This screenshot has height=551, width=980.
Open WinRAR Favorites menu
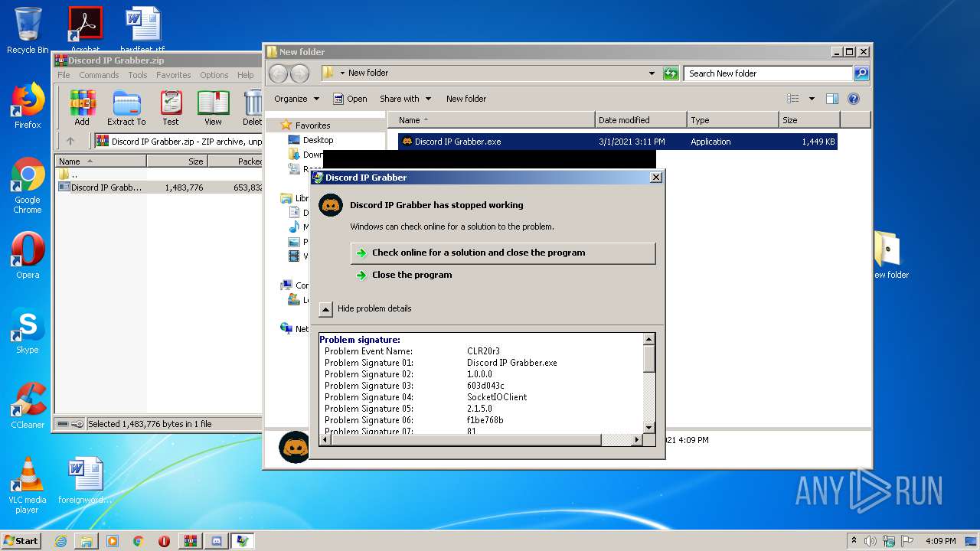[174, 75]
